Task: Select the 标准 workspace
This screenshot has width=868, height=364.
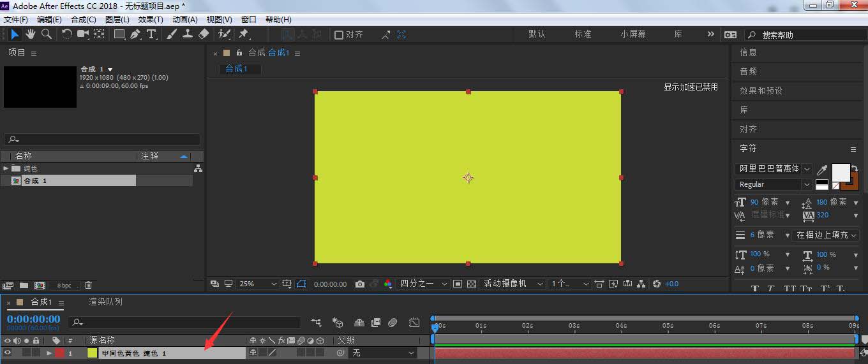Action: pos(583,34)
